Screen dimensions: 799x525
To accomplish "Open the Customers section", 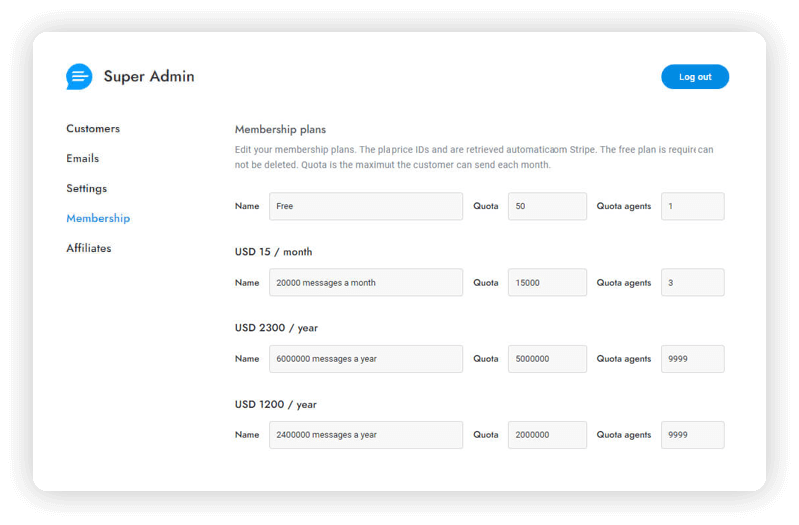I will click(93, 129).
